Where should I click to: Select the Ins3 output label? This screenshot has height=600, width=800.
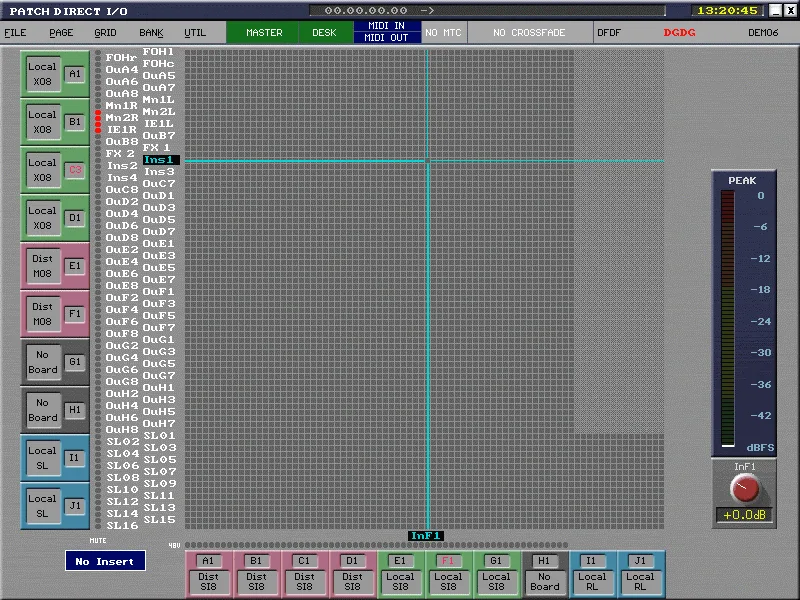[159, 171]
